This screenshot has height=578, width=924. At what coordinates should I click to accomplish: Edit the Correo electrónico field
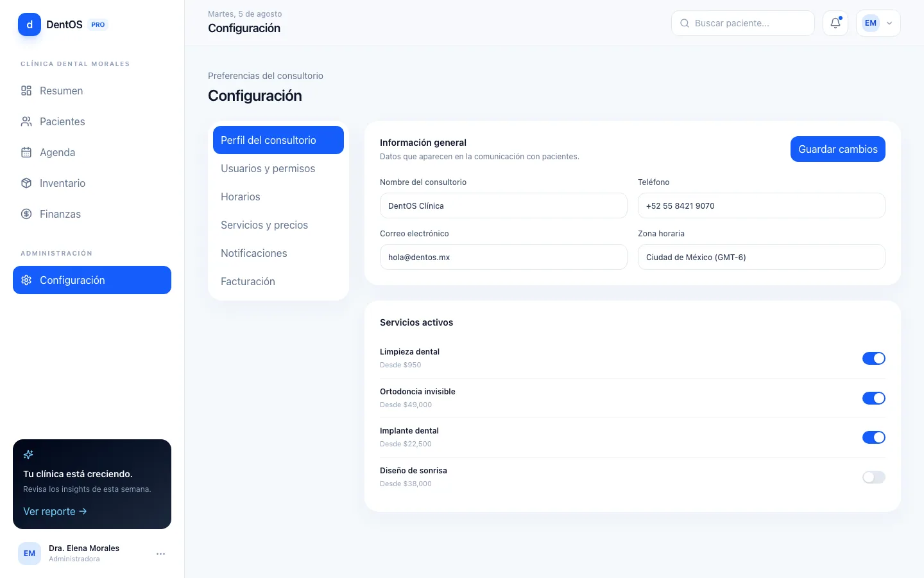[504, 257]
